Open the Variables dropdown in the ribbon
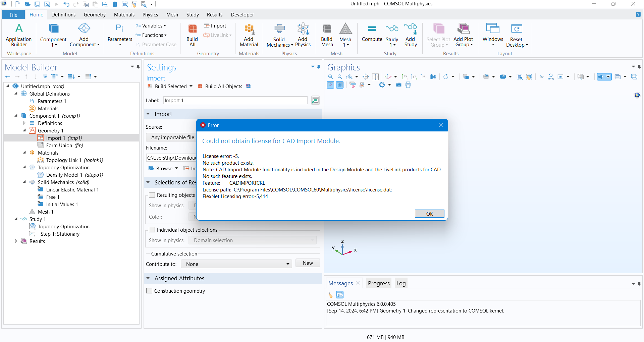The width and height of the screenshot is (644, 342). tap(151, 26)
